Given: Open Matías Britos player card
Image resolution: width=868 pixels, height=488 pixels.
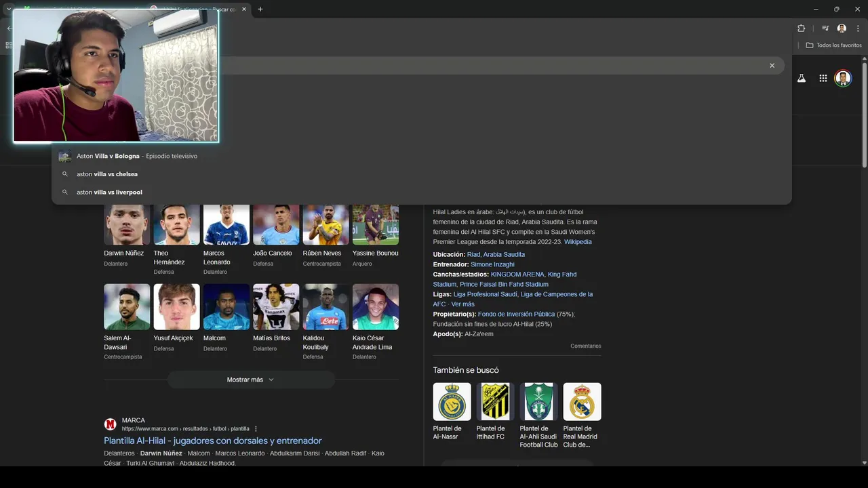Looking at the screenshot, I should (276, 318).
